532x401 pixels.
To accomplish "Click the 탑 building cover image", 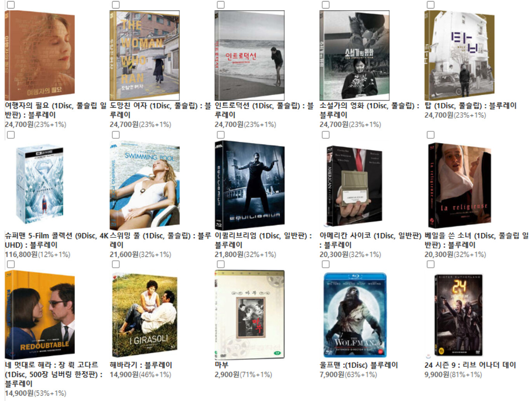I will (x=459, y=55).
